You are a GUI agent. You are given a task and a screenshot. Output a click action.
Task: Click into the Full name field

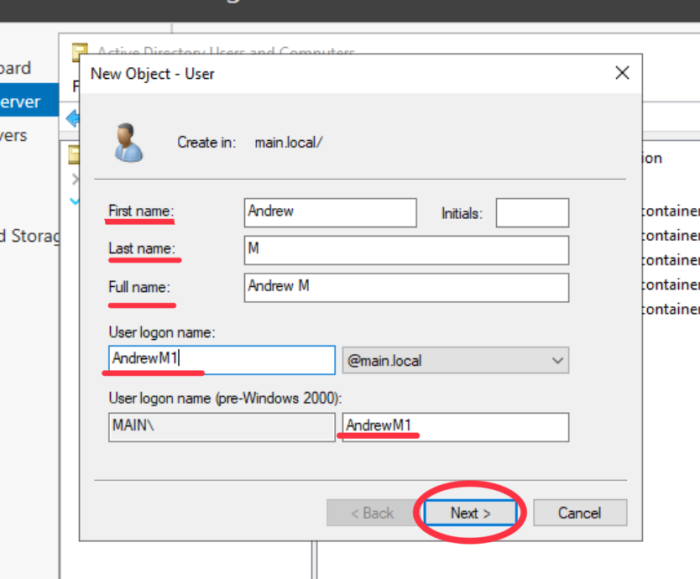tap(406, 287)
